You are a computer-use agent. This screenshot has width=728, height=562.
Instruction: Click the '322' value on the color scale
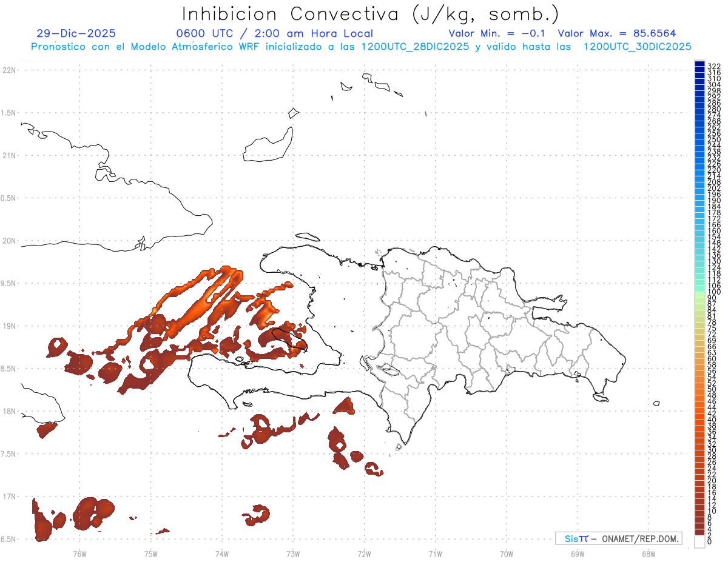[x=713, y=65]
